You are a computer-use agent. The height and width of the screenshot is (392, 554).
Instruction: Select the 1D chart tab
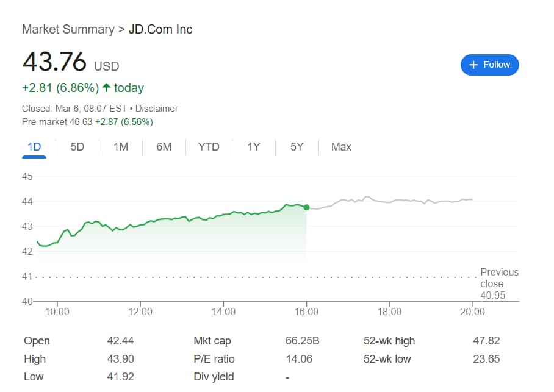pyautogui.click(x=34, y=147)
